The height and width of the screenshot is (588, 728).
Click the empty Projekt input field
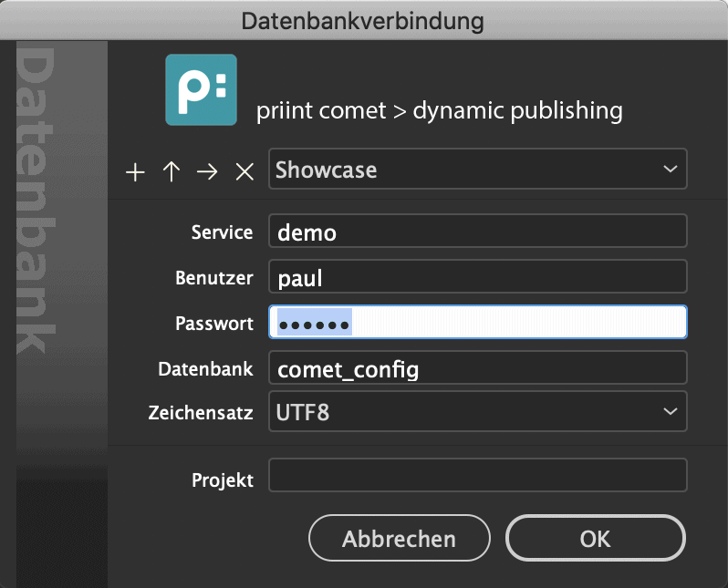[478, 475]
